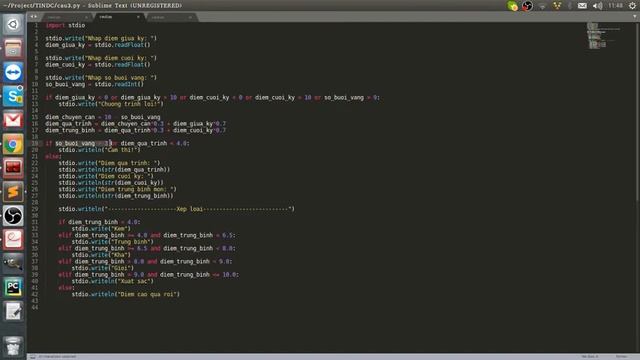Open the Gmail launcher icon
The image size is (640, 360).
pos(13,120)
